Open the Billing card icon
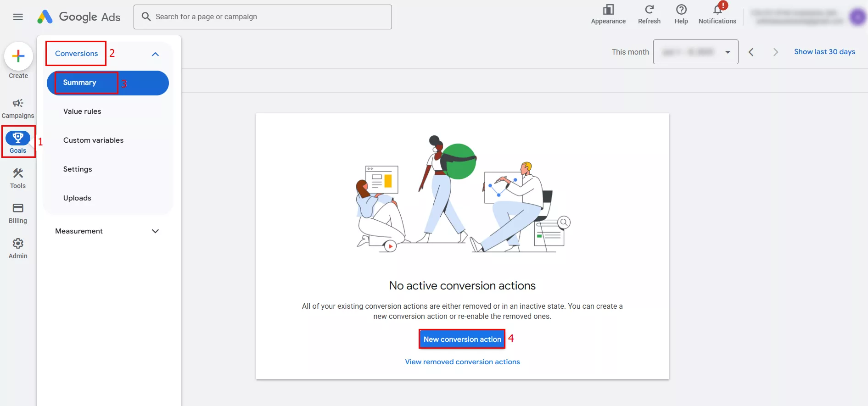Screen dimensions: 868x406 tap(18, 208)
